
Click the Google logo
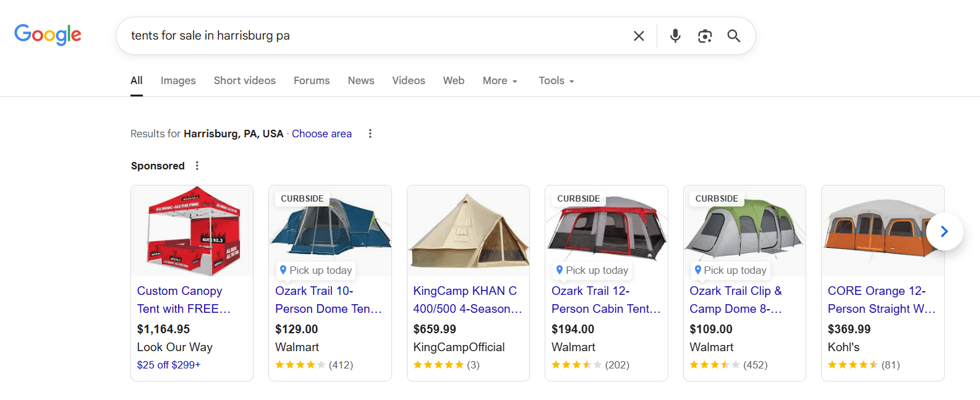tap(48, 35)
